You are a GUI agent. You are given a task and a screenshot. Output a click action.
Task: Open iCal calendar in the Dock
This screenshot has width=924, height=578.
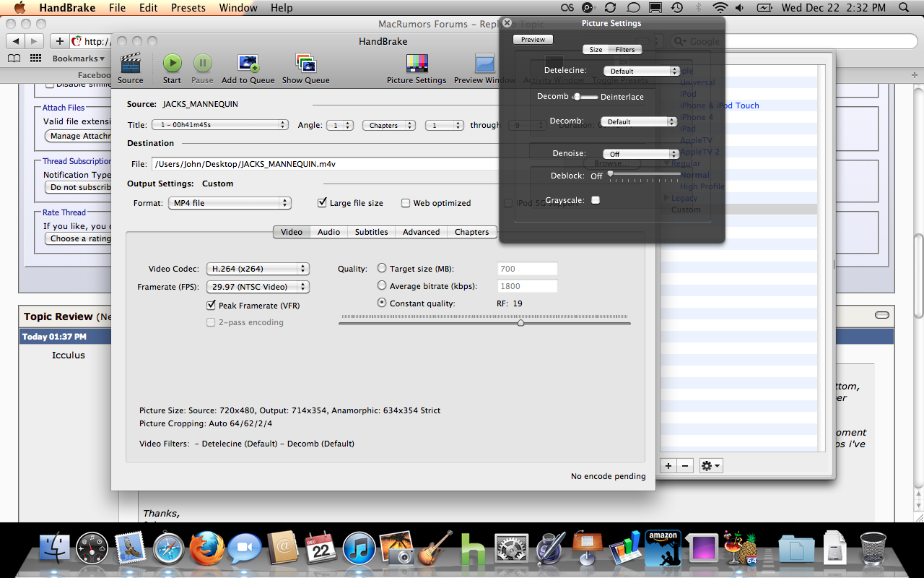pyautogui.click(x=321, y=548)
